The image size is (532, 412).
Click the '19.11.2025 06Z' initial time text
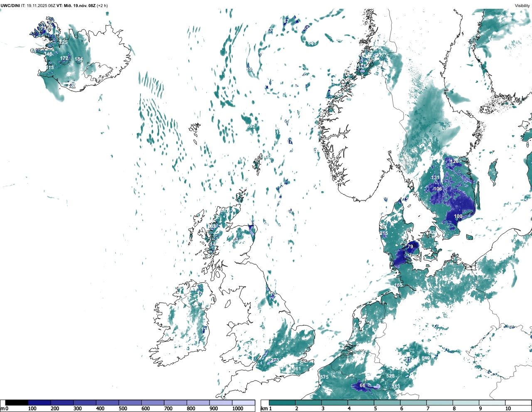tap(41, 5)
